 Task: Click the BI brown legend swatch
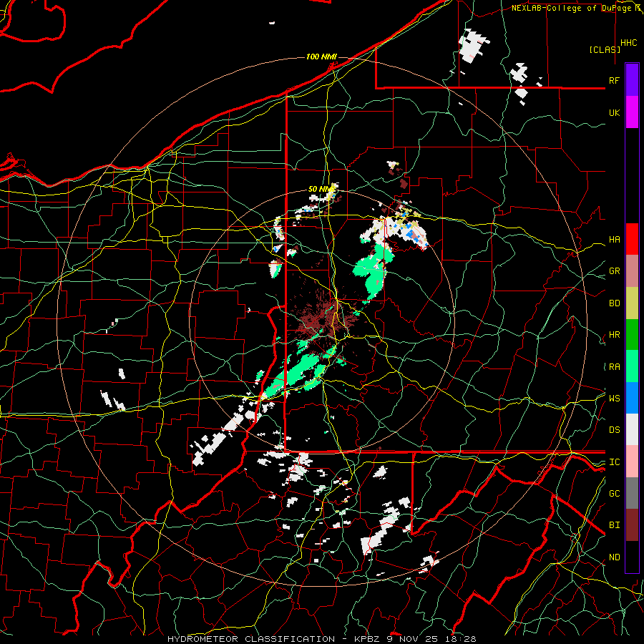pos(632,525)
